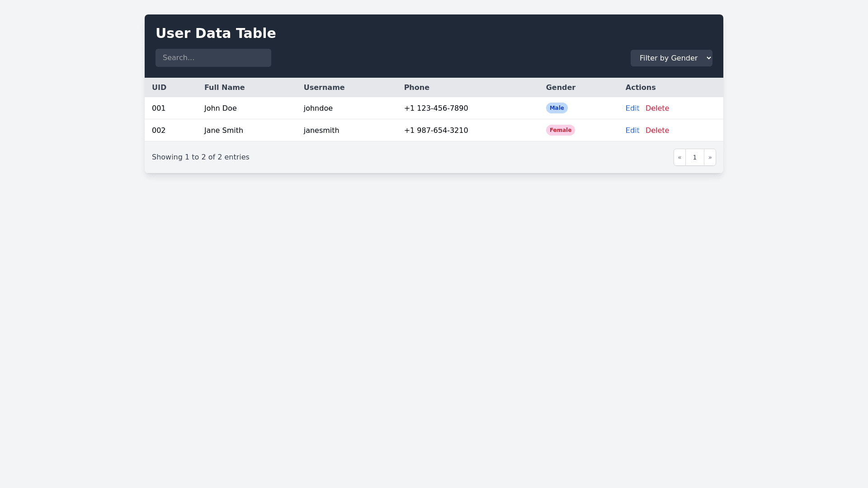Click the Phone column header
Image resolution: width=868 pixels, height=488 pixels.
tap(416, 88)
